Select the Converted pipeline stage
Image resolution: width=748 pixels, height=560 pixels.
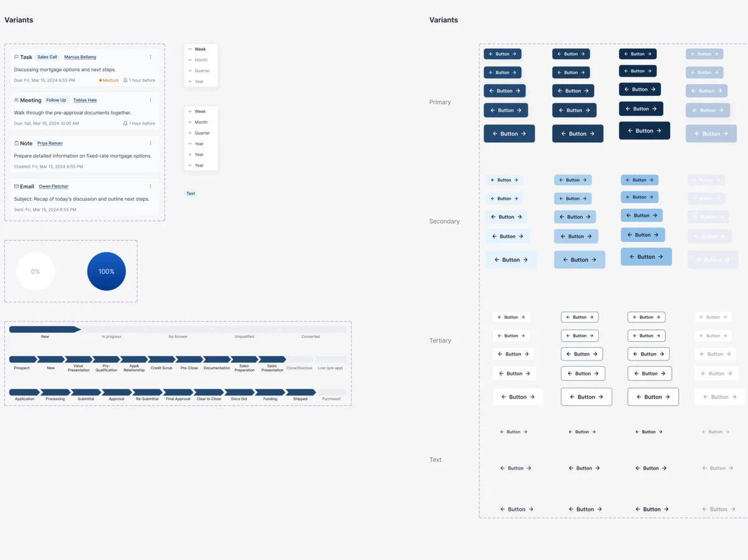(310, 329)
